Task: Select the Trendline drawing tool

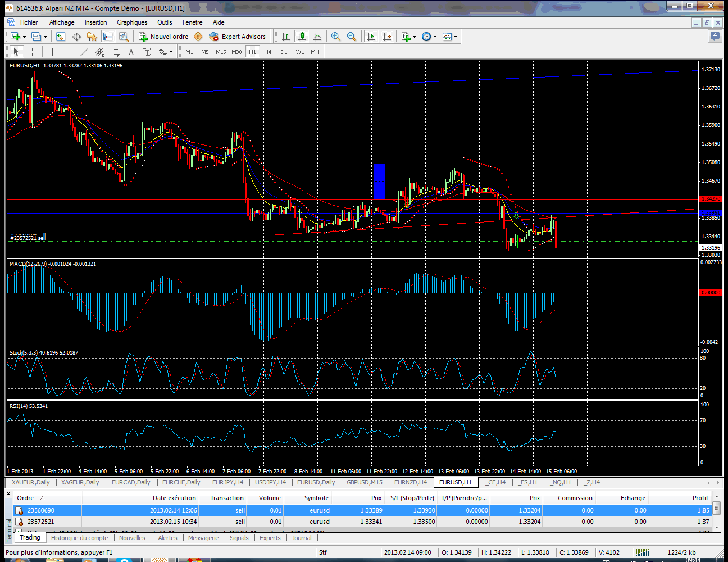Action: [84, 52]
